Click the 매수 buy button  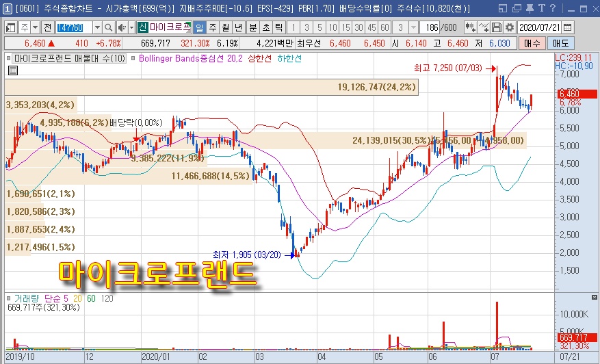point(532,43)
